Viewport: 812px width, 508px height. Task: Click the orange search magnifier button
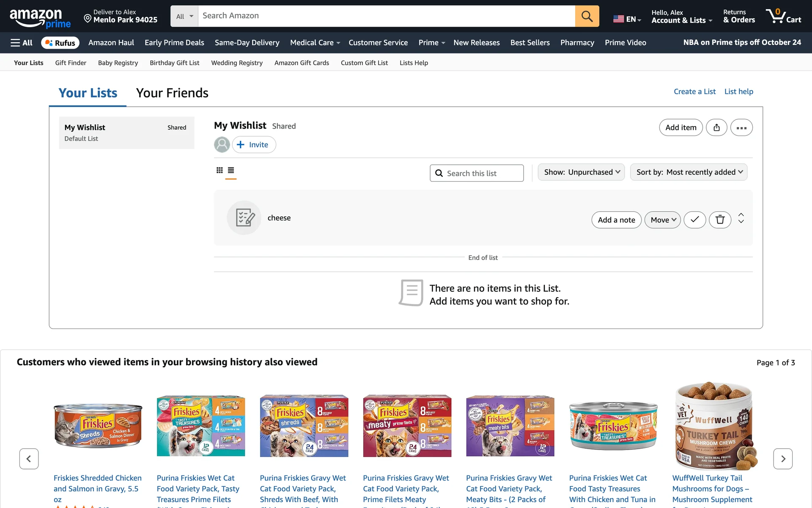point(587,16)
